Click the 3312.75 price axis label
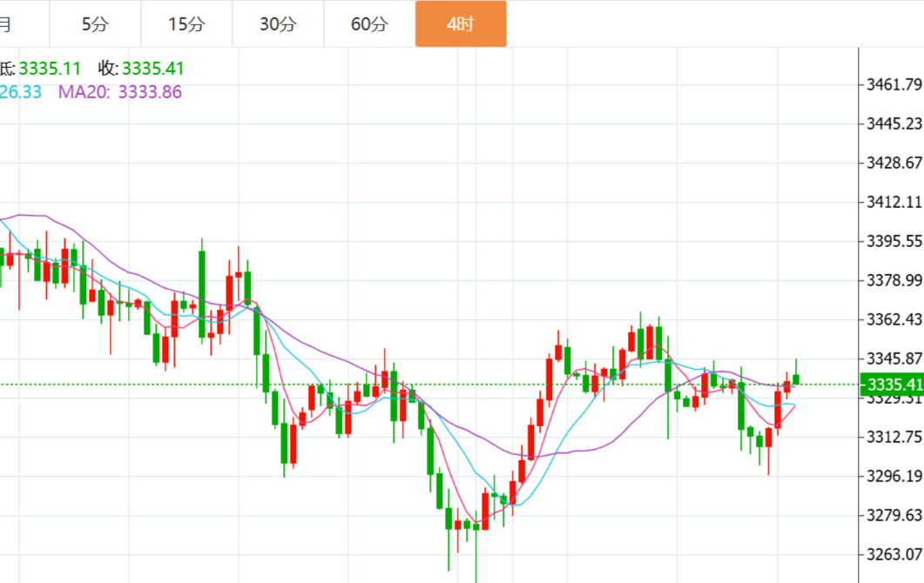The height and width of the screenshot is (583, 924). click(x=894, y=437)
